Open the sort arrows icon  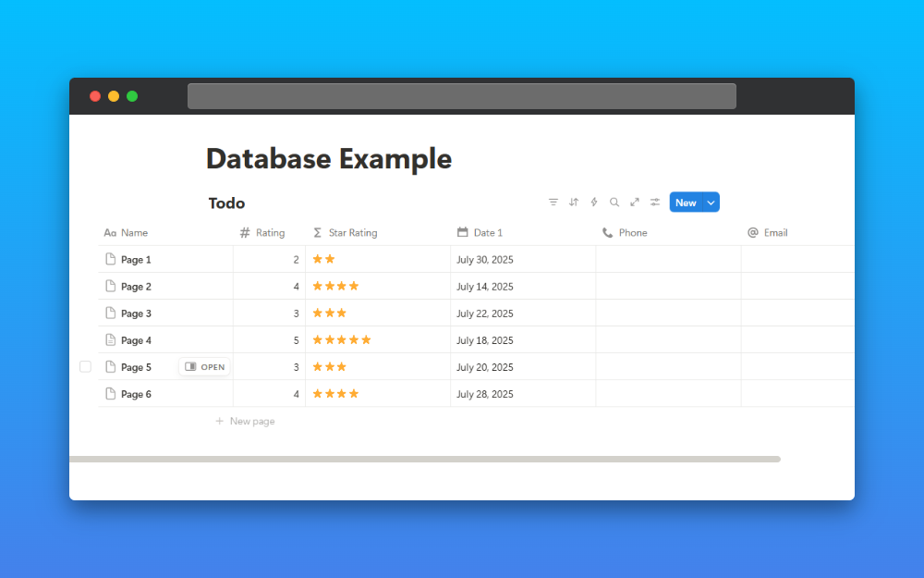(574, 203)
